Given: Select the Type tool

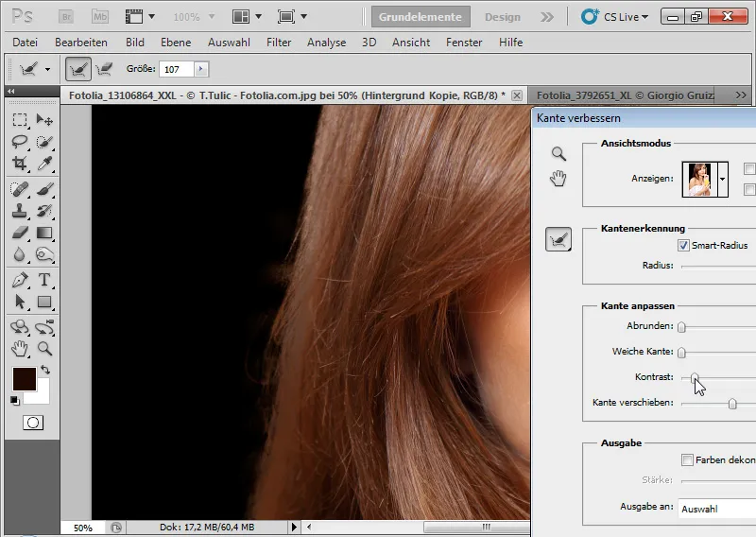Looking at the screenshot, I should click(x=44, y=280).
